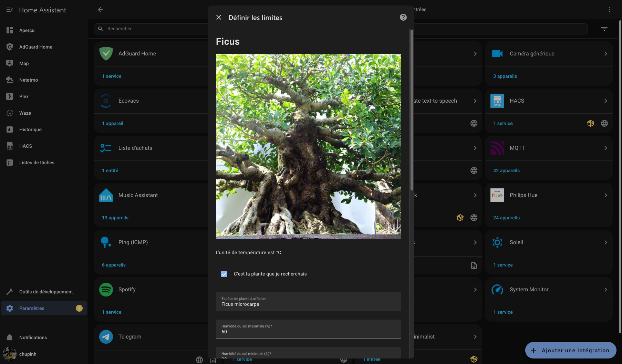Click the HACS integration card icon
622x364 pixels.
tap(497, 101)
